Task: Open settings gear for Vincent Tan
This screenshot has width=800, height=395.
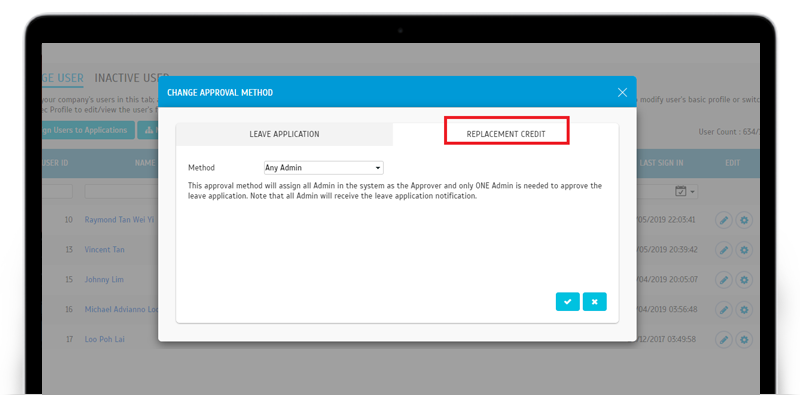Action: (744, 250)
